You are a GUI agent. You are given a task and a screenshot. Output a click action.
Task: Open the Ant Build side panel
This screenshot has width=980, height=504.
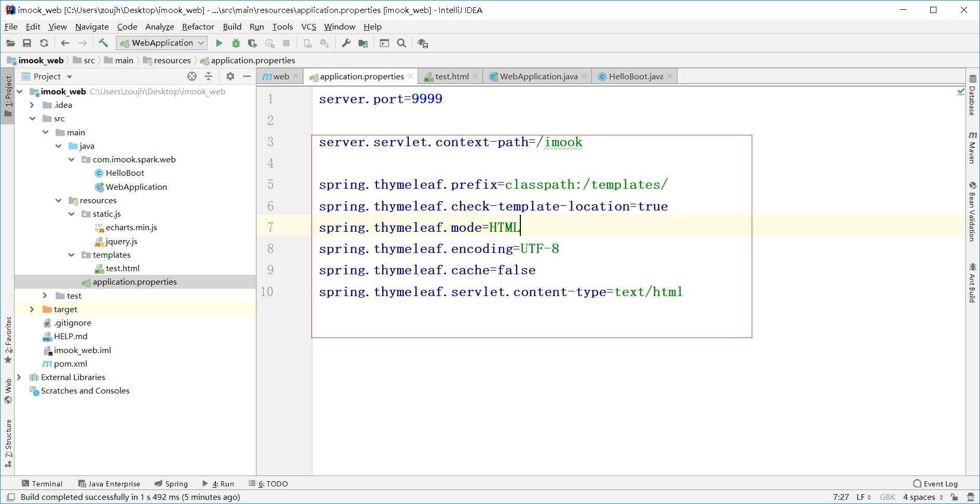(973, 283)
